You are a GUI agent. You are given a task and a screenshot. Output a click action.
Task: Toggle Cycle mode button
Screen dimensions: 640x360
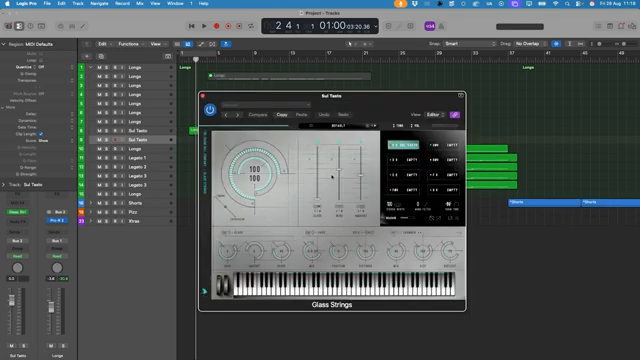pos(251,26)
